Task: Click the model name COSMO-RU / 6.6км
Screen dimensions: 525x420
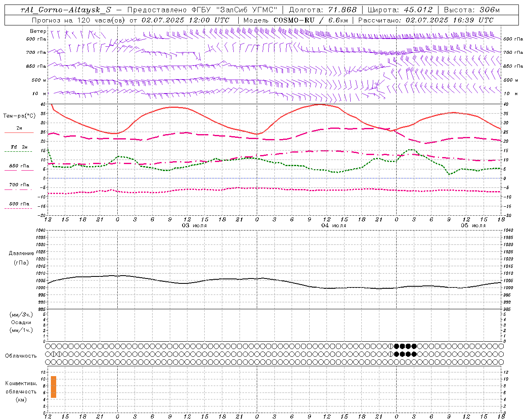Action: 310,20
